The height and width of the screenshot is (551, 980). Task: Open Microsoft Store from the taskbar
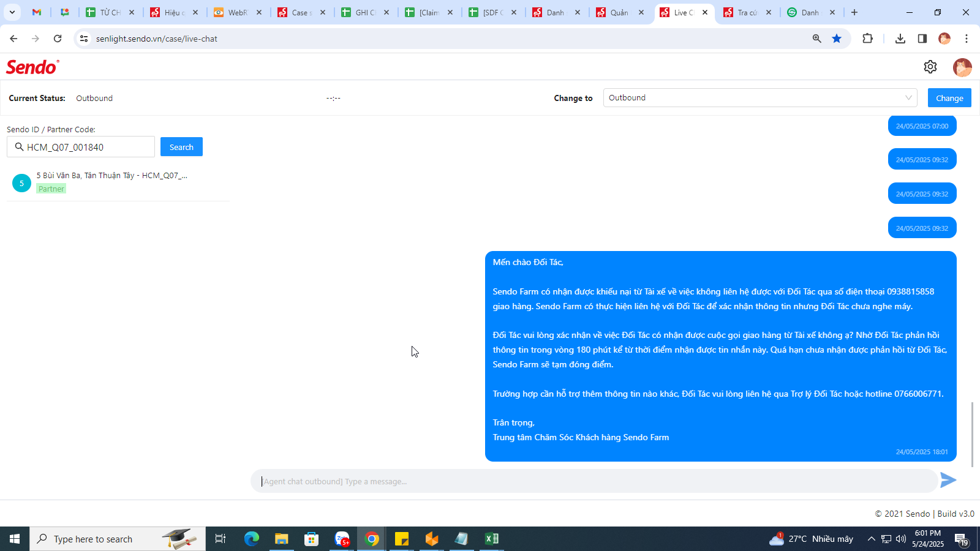pos(312,539)
